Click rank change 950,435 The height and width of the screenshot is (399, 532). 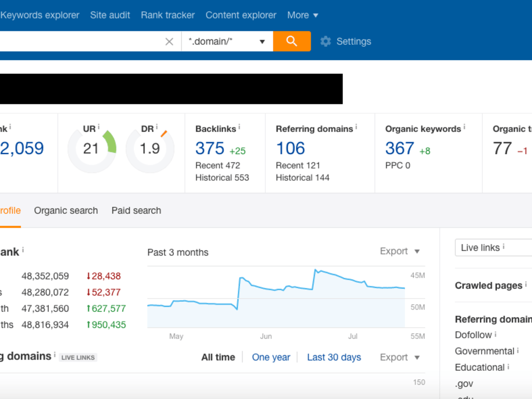tap(106, 325)
